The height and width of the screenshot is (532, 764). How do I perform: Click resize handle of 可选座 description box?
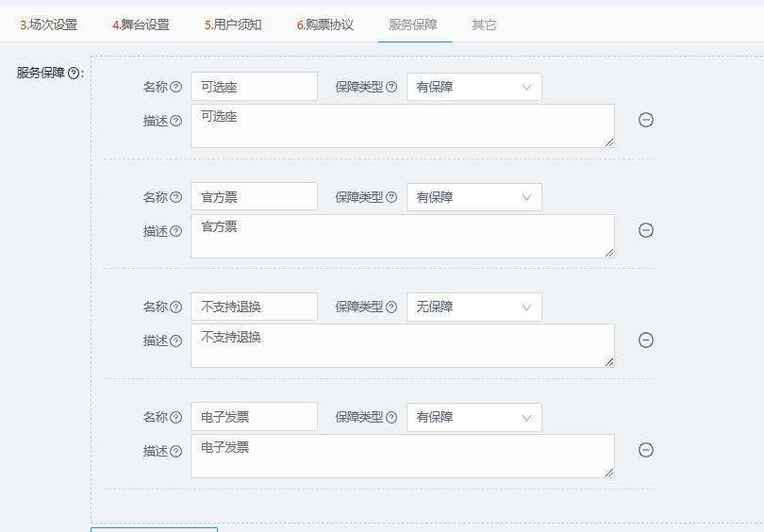pyautogui.click(x=609, y=142)
